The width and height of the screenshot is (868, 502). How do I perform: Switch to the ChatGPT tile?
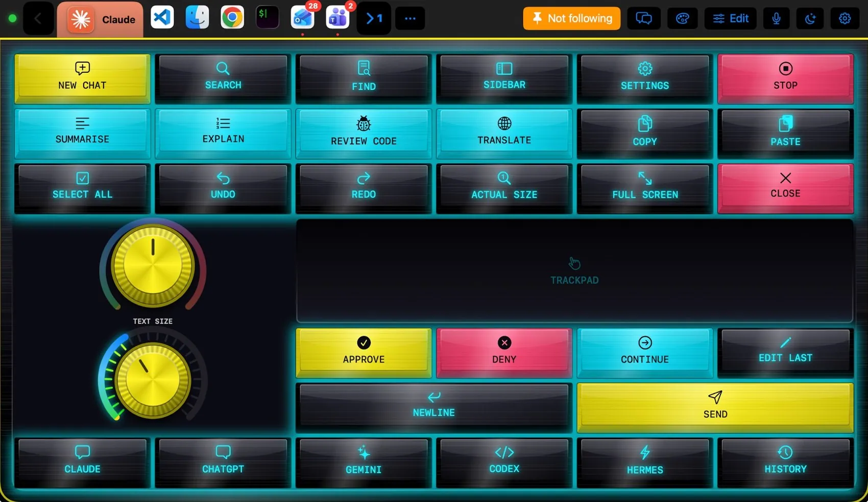coord(223,462)
